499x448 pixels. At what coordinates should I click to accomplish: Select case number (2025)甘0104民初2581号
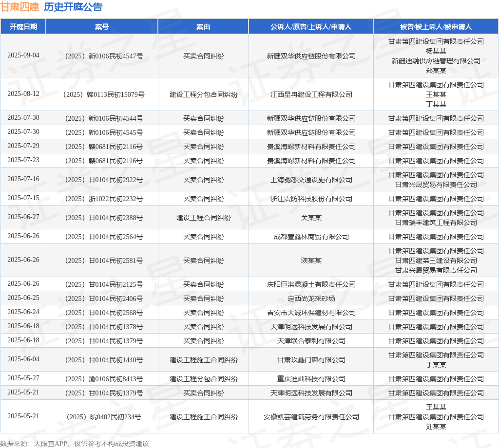pyautogui.click(x=104, y=261)
